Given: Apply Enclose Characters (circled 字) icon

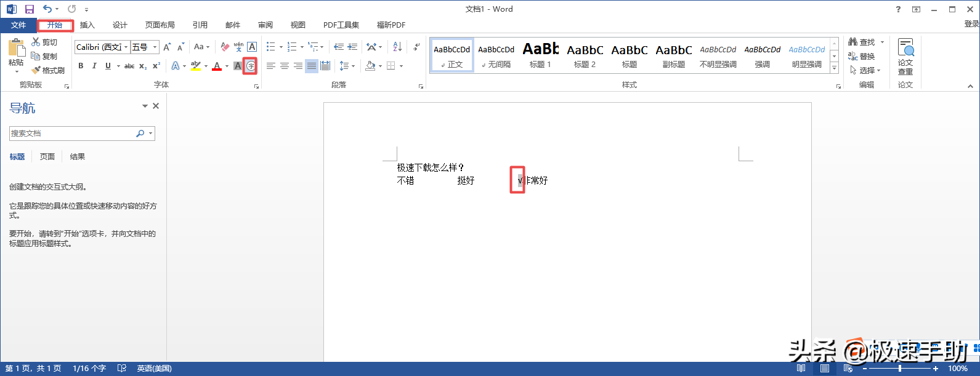Looking at the screenshot, I should click(250, 66).
